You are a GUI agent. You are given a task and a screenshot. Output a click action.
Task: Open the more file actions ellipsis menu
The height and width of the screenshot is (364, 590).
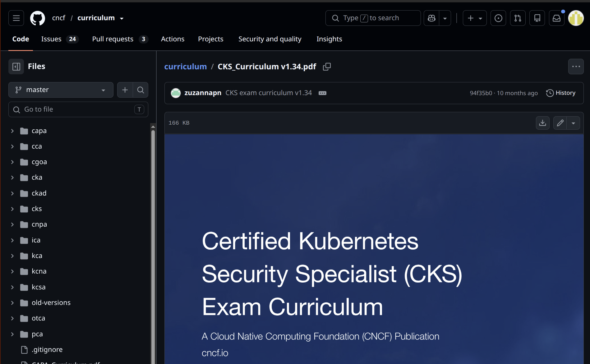pyautogui.click(x=576, y=67)
